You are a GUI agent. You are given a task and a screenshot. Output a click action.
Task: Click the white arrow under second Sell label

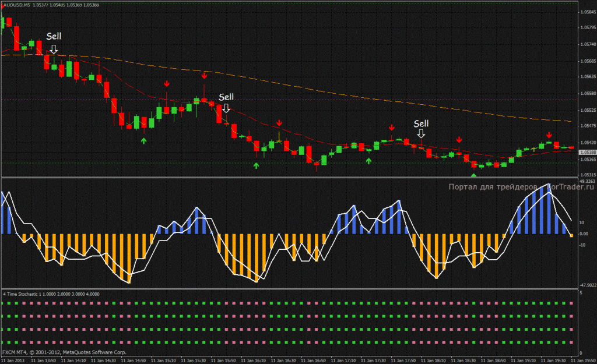226,108
